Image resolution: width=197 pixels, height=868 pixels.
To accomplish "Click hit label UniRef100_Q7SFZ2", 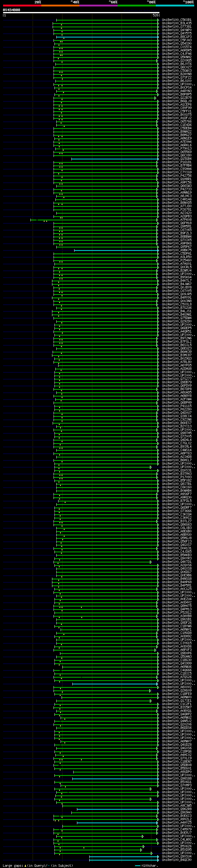I will pyautogui.click(x=177, y=78).
